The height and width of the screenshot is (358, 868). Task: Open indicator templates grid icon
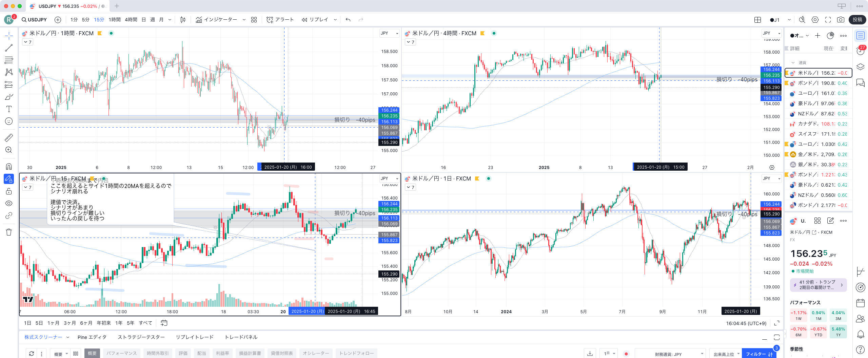(254, 20)
